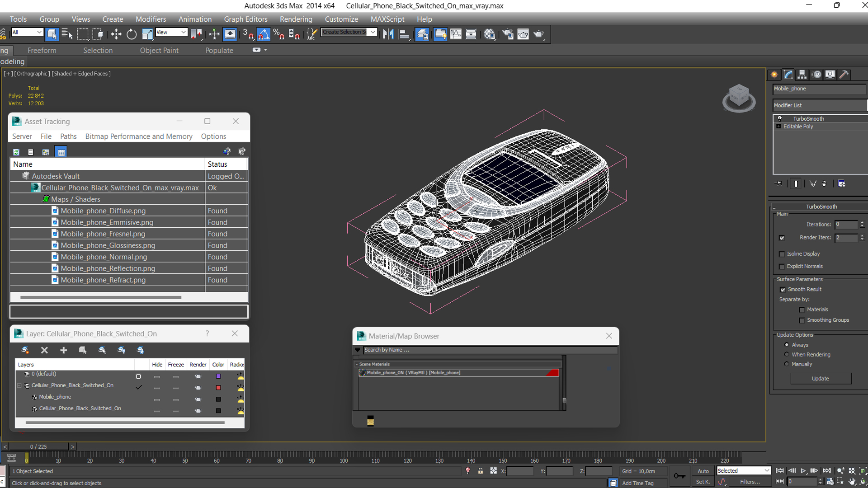Check Separate by Materials checkbox
The height and width of the screenshot is (488, 868).
click(802, 310)
